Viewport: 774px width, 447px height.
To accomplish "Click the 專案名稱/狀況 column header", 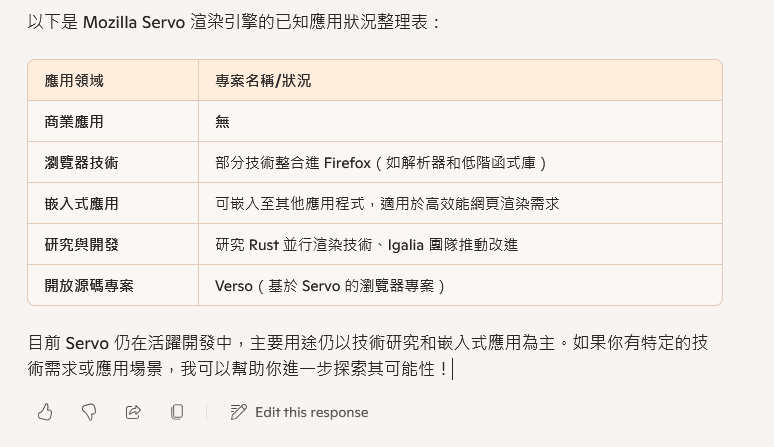I will pyautogui.click(x=263, y=80).
